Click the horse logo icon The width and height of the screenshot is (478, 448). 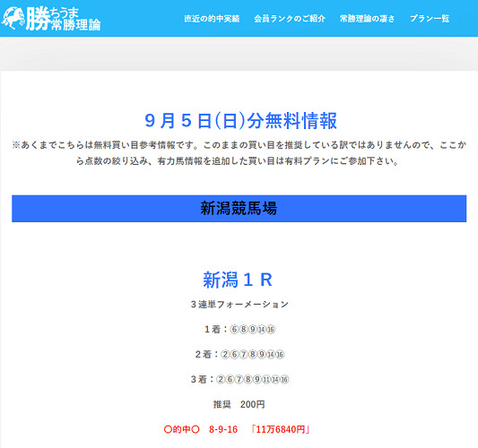13,19
